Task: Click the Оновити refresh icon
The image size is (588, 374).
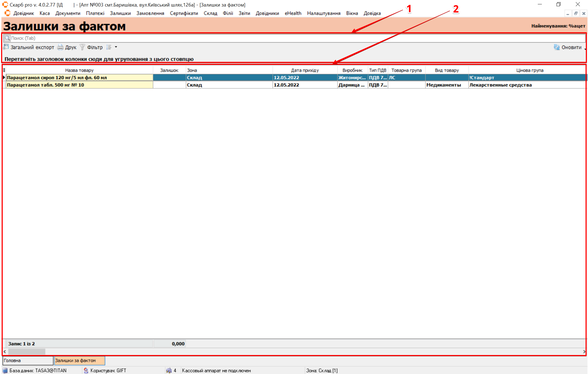Action: click(x=557, y=47)
